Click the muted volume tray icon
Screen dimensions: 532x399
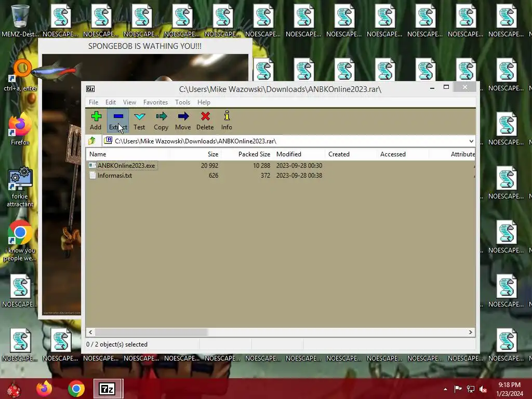pos(483,389)
